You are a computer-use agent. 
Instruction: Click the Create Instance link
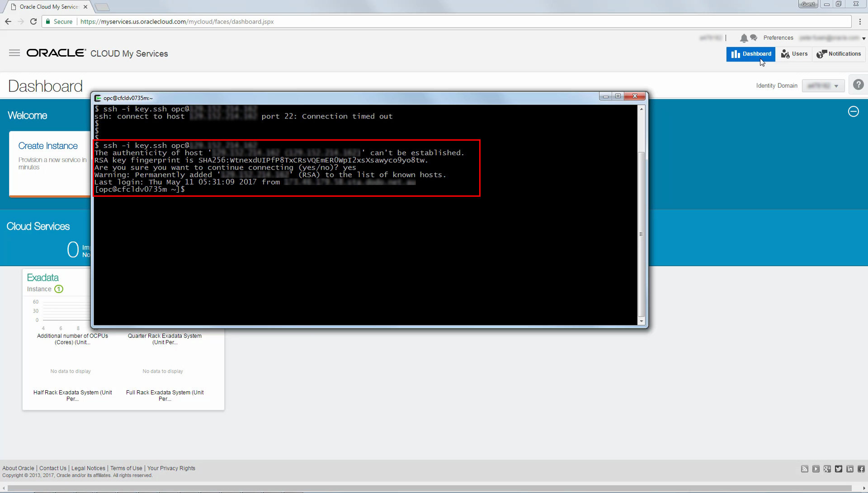[x=48, y=146]
